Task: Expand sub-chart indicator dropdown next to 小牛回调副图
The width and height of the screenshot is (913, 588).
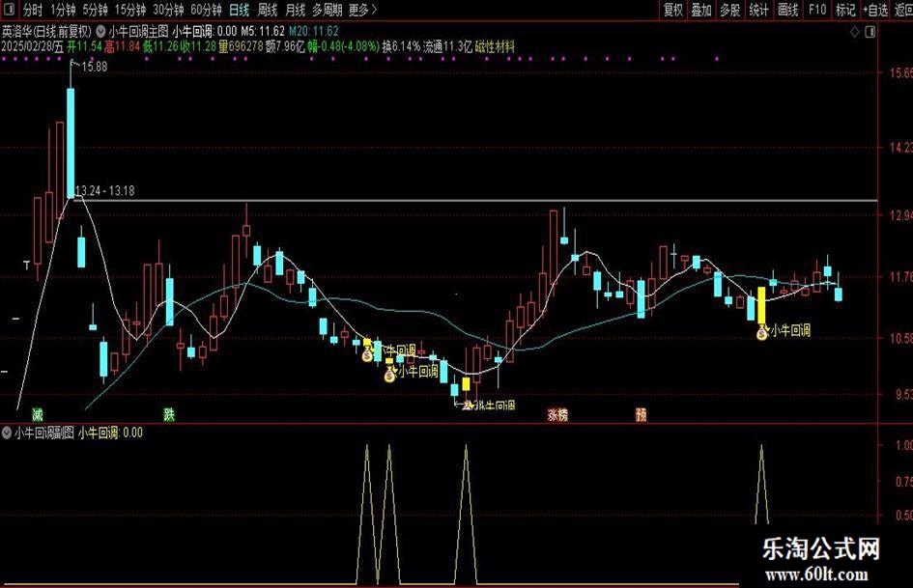Action: [x=7, y=433]
